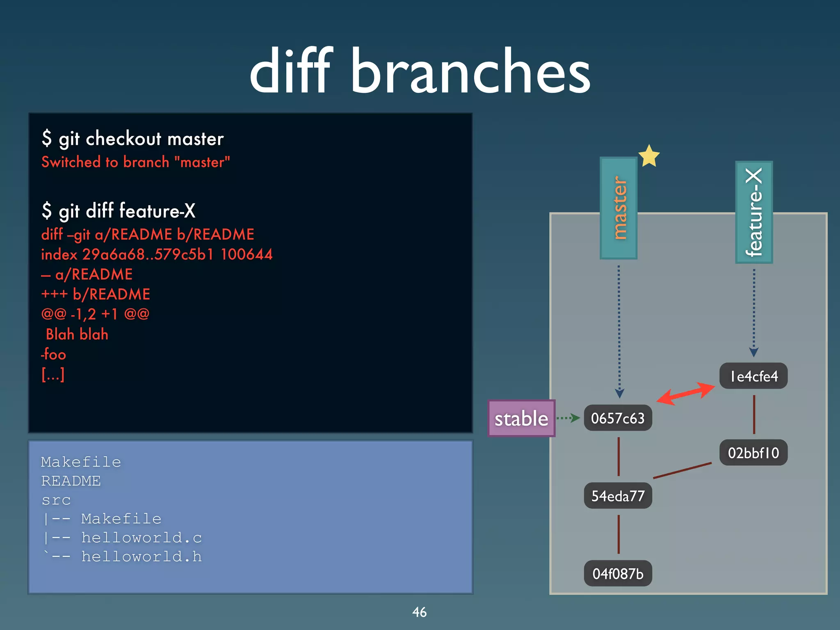Select commit node 54eda77
Image resolution: width=840 pixels, height=630 pixels.
click(618, 496)
